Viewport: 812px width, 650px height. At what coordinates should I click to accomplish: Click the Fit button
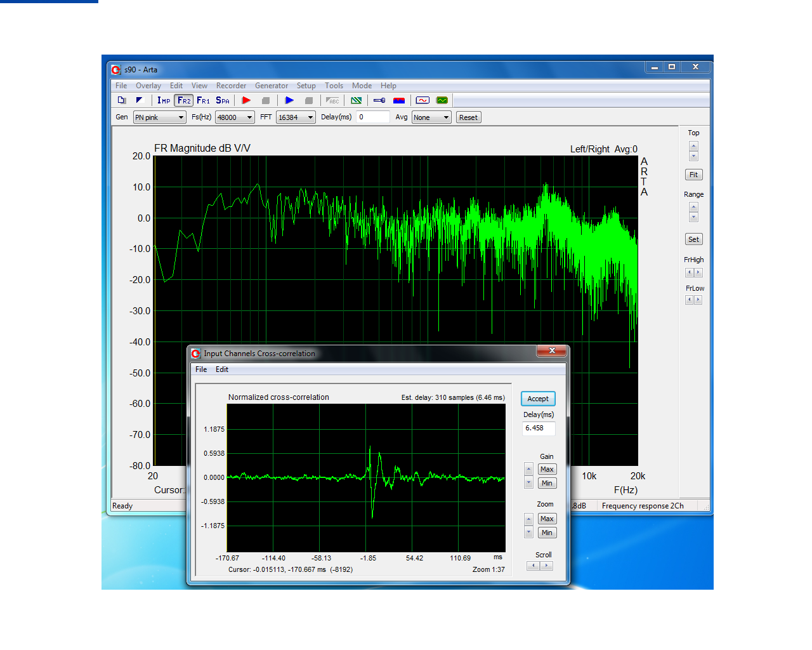click(x=694, y=175)
